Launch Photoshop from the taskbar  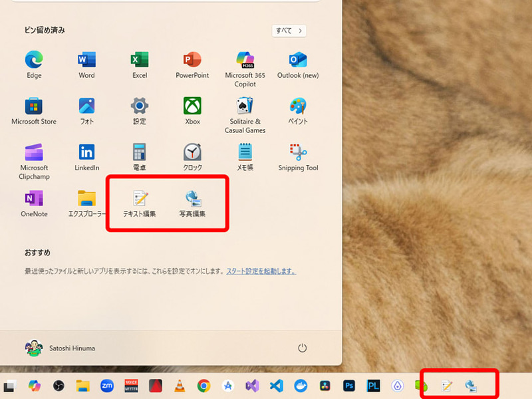tap(348, 384)
